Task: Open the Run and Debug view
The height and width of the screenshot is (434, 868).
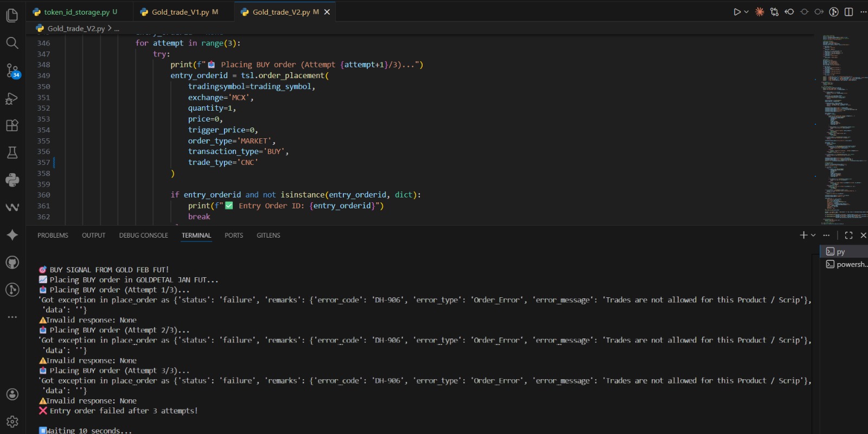Action: tap(12, 98)
